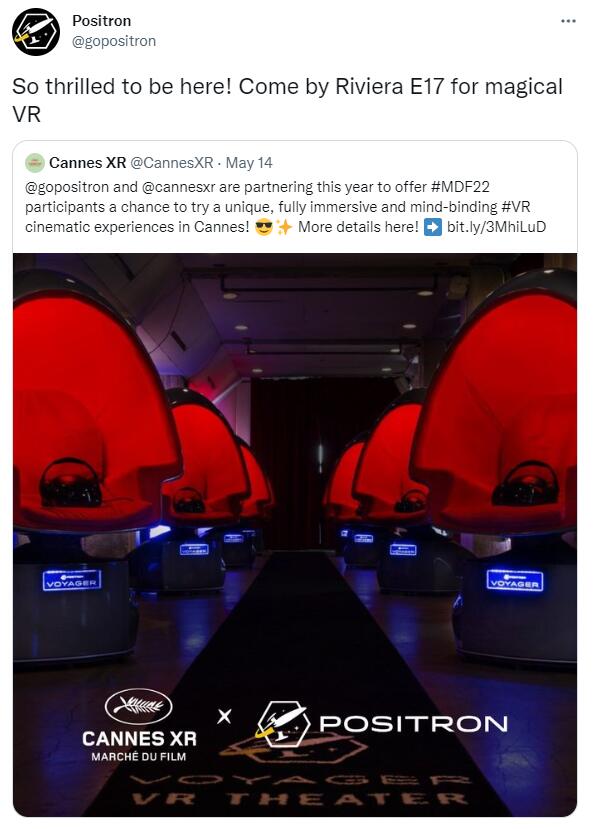Click the right front Voyager glowing label
593x829 pixels.
pyautogui.click(x=514, y=581)
